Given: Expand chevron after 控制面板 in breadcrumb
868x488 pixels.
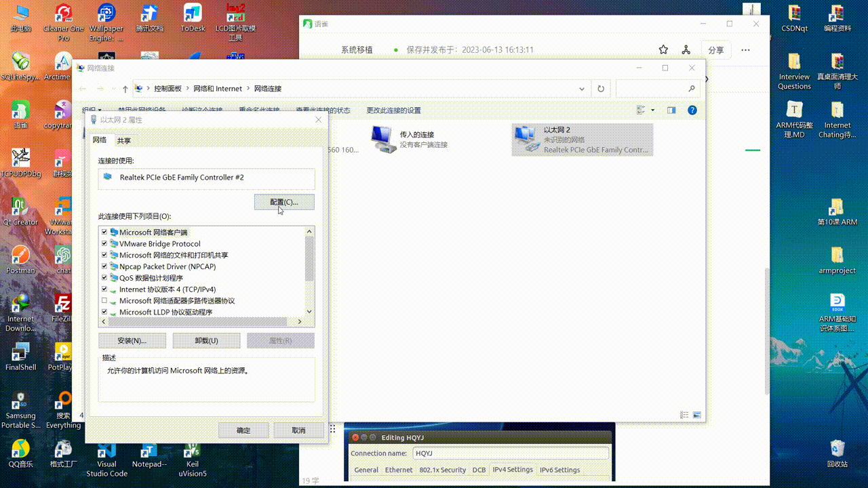Looking at the screenshot, I should pos(188,89).
